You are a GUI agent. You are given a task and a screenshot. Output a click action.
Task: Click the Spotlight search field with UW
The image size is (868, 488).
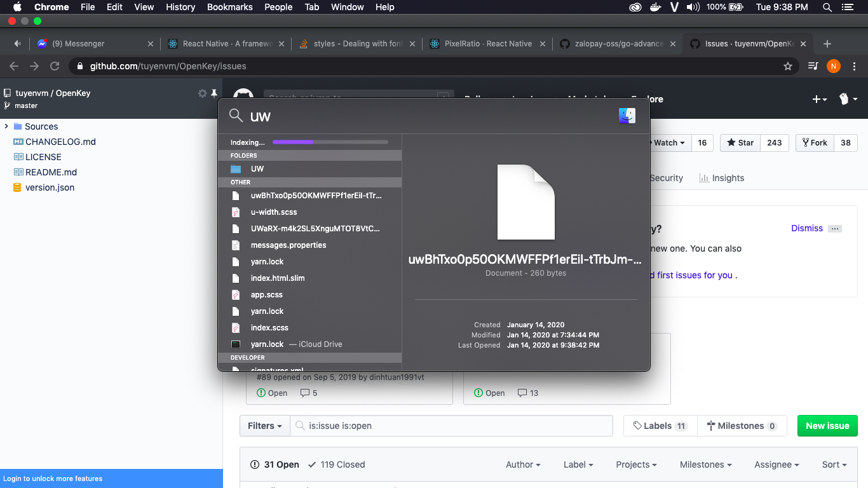pyautogui.click(x=429, y=116)
